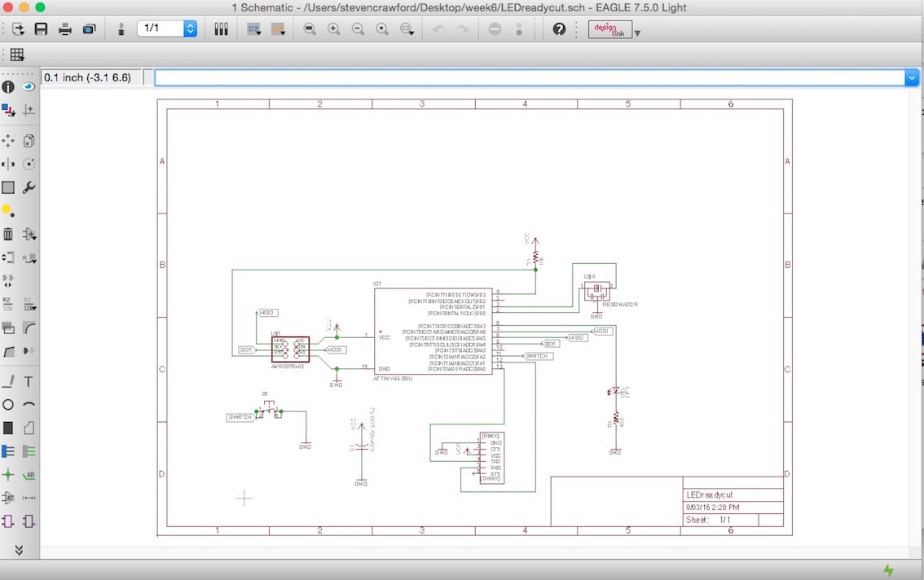Image resolution: width=924 pixels, height=580 pixels.
Task: Click the yellow circle tool icon
Action: 8,211
